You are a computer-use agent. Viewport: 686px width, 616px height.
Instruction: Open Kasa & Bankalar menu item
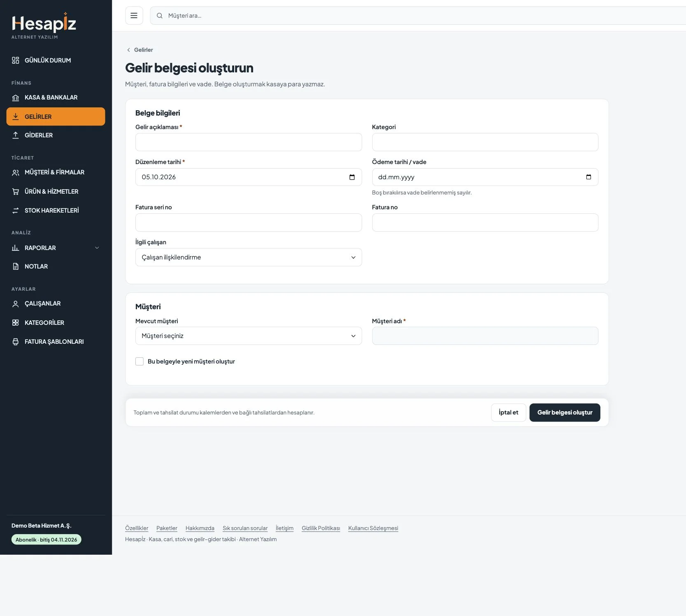56,97
